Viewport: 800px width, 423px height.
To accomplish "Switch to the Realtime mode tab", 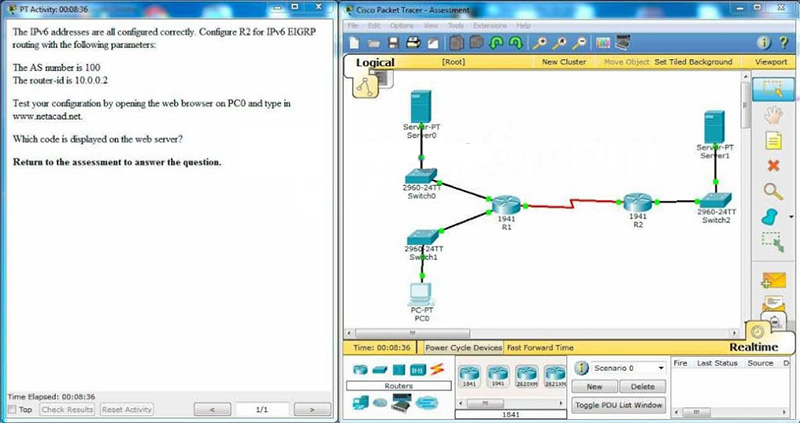I will tap(754, 347).
